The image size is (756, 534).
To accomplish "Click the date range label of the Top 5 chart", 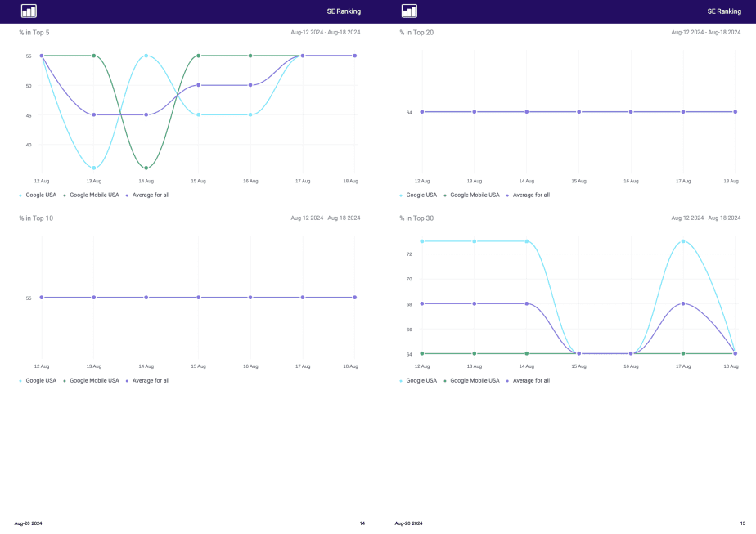I will coord(326,32).
